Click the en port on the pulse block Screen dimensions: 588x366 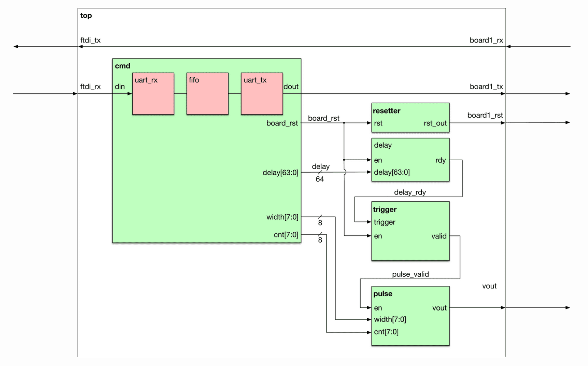(x=378, y=308)
